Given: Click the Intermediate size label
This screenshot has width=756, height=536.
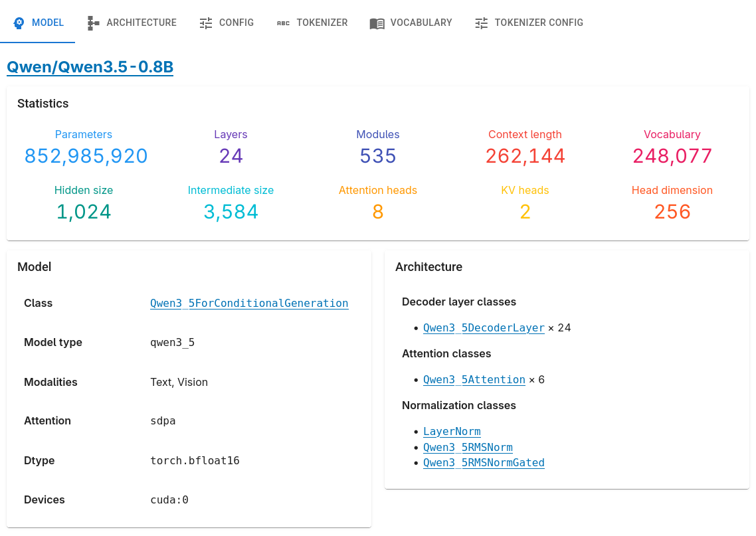Looking at the screenshot, I should (231, 191).
